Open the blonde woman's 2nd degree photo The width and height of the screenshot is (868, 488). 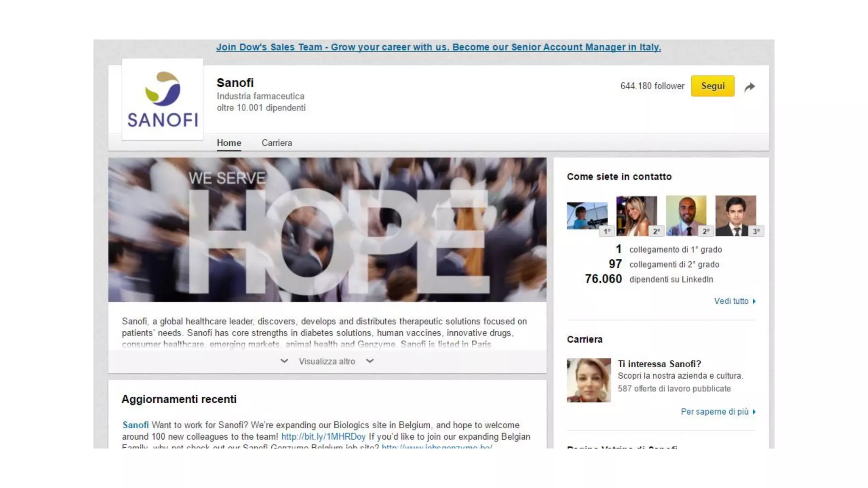click(x=637, y=216)
